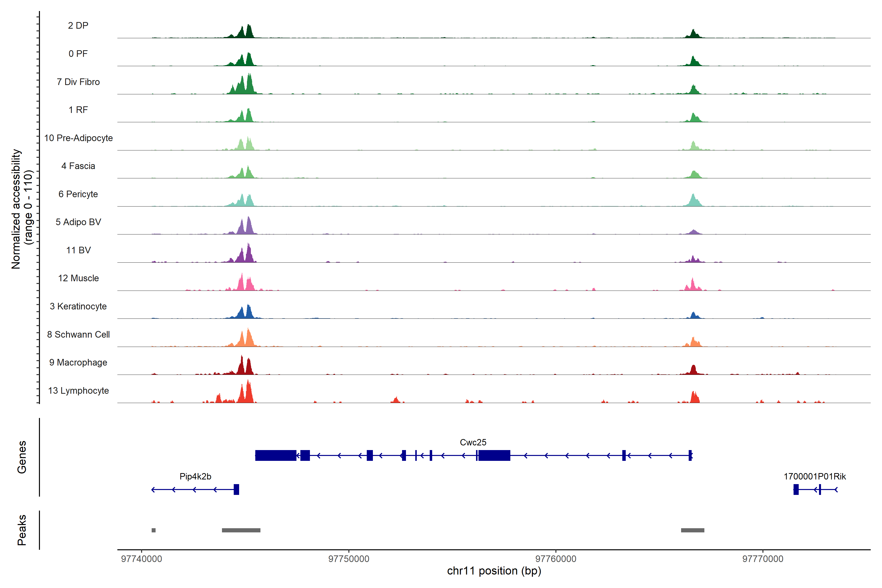Screen dimensions: 882x588
Task: Click the Genes panel label
Action: point(22,457)
